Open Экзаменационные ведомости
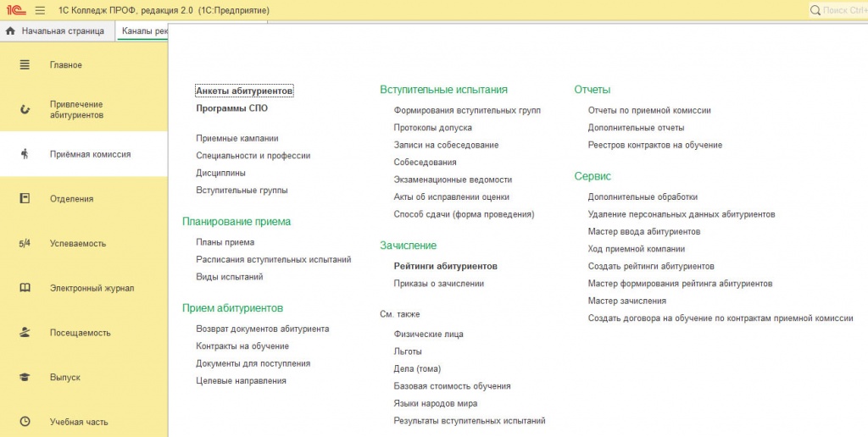The height and width of the screenshot is (437, 868). 453,180
